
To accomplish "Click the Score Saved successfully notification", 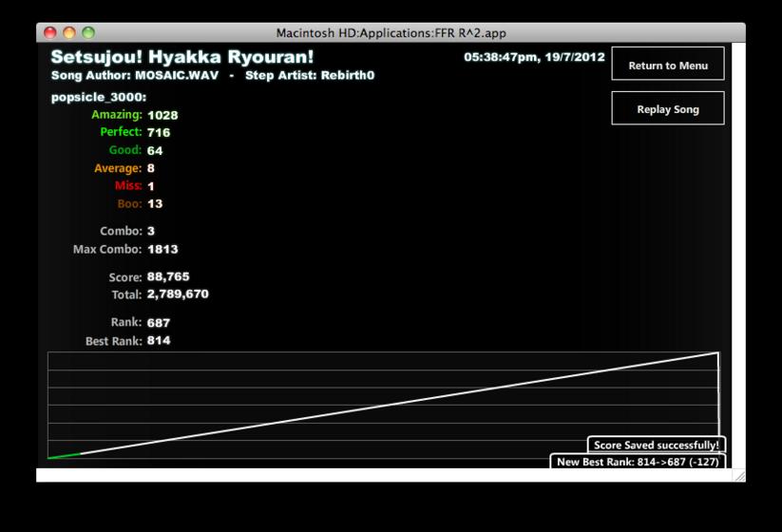I will coord(657,445).
